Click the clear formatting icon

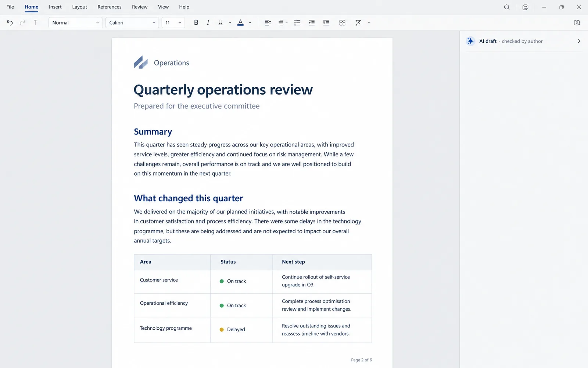[x=358, y=23]
